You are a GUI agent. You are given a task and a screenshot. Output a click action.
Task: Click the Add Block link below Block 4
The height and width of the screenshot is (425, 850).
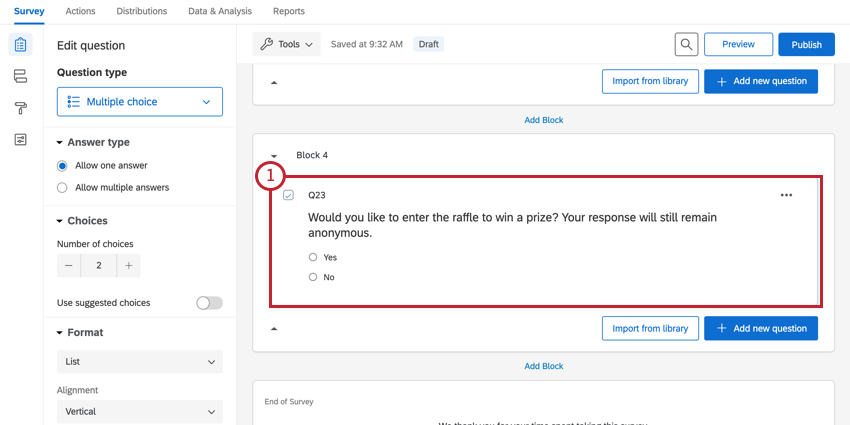click(544, 366)
